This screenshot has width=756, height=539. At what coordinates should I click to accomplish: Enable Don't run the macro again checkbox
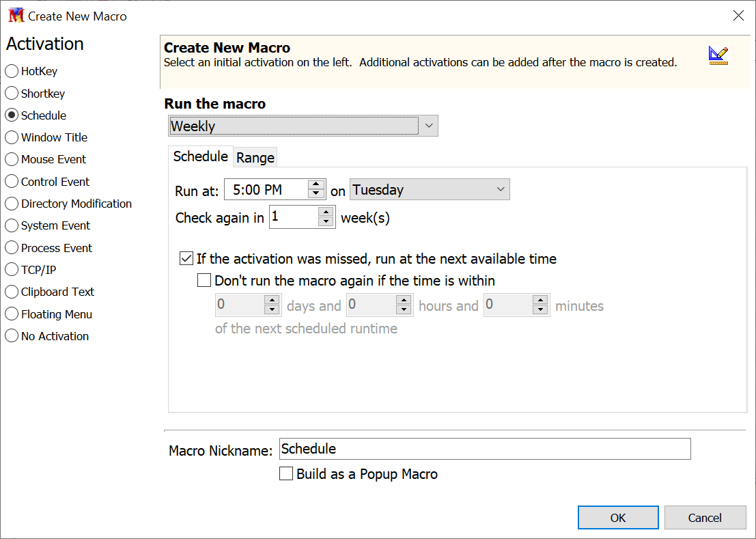[204, 281]
